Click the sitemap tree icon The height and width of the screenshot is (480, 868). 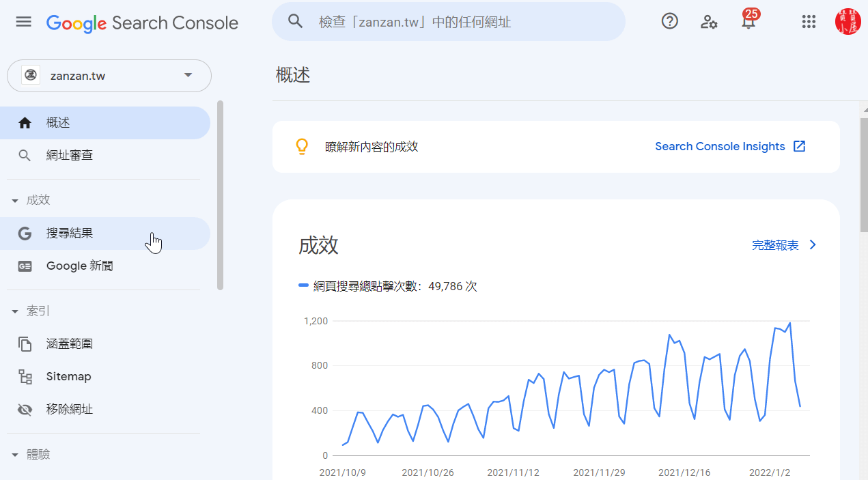click(x=25, y=377)
